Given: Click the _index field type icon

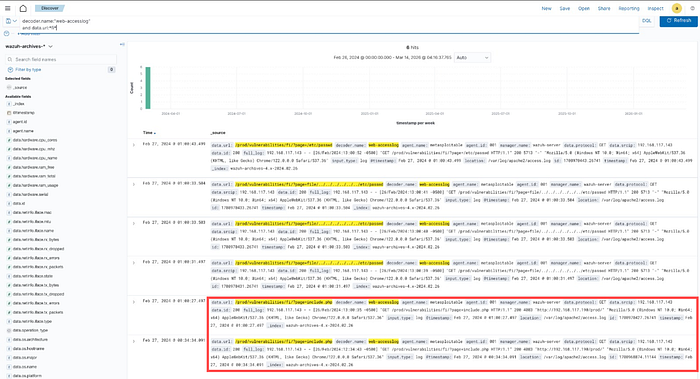Looking at the screenshot, I should pos(9,104).
